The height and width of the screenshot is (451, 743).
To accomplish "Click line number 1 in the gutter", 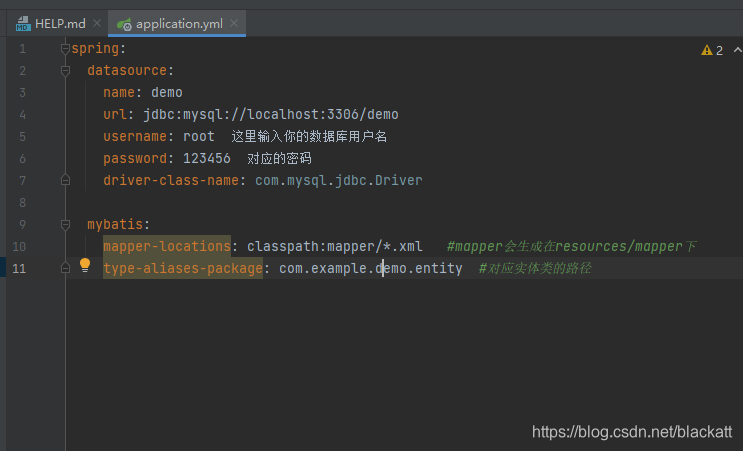I will tap(22, 49).
